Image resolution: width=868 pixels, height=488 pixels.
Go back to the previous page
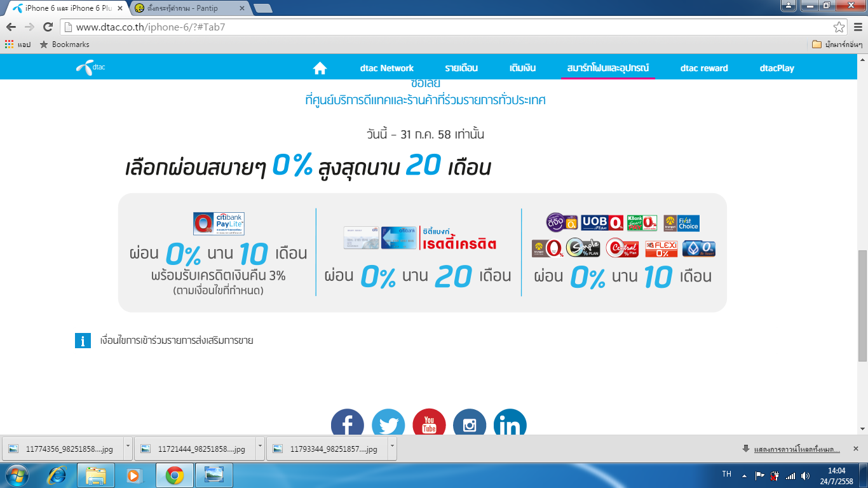(x=11, y=27)
